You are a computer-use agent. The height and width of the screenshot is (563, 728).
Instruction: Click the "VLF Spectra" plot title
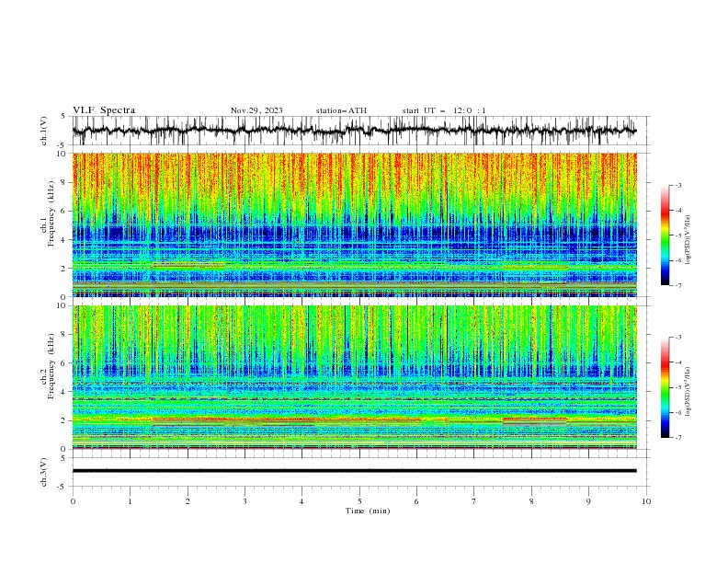pos(104,110)
